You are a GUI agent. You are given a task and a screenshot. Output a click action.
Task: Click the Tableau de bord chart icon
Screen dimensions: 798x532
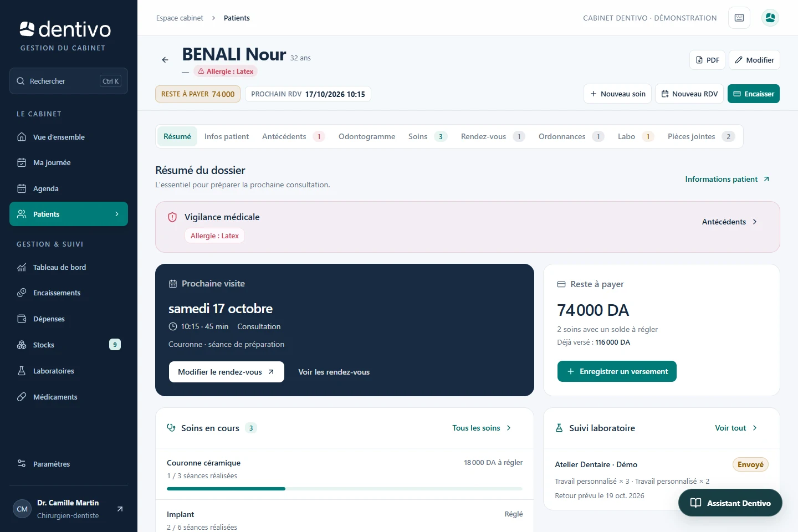(x=22, y=267)
